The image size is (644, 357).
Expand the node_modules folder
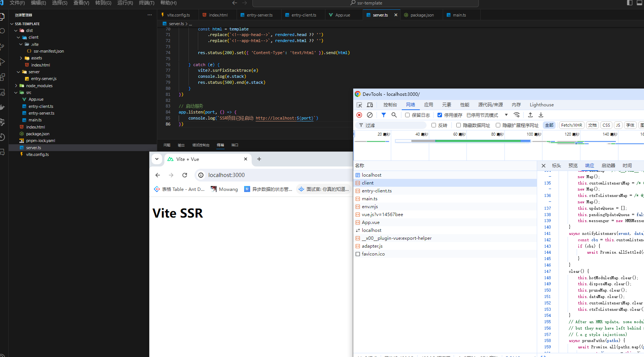16,86
